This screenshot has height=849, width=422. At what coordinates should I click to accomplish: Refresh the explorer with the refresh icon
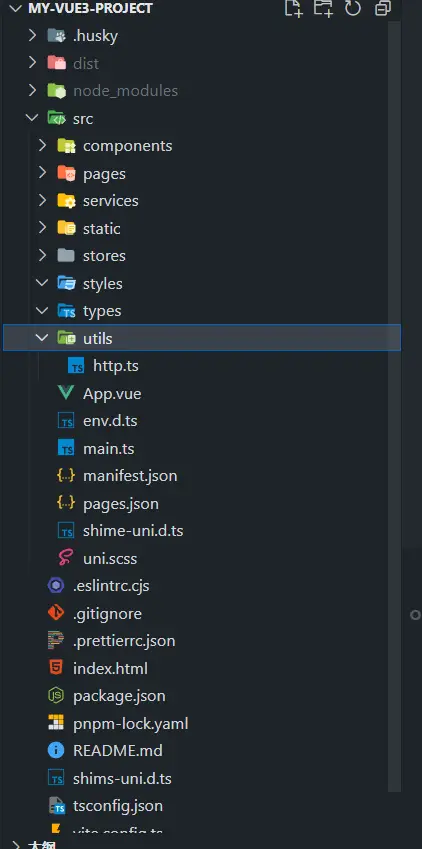[x=353, y=8]
